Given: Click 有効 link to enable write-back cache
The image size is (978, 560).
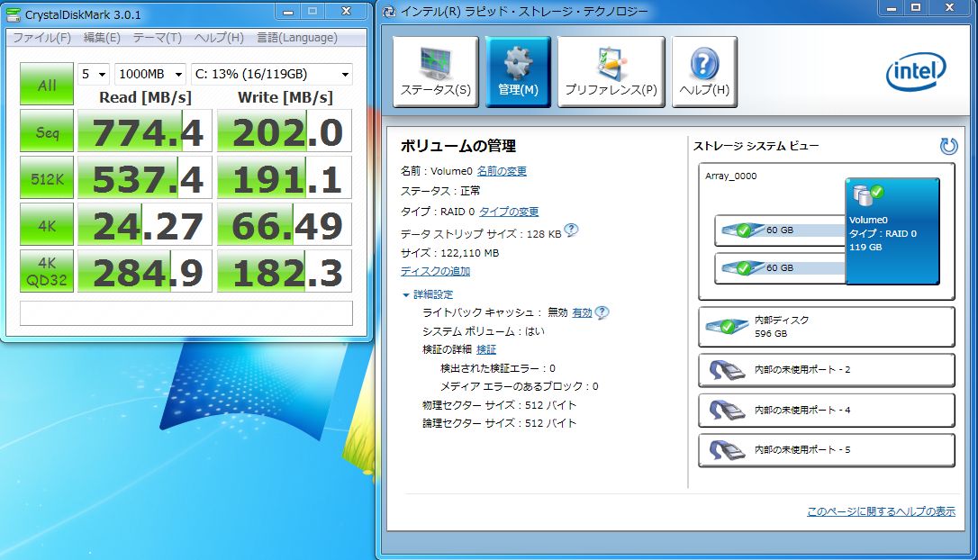Looking at the screenshot, I should (x=582, y=312).
